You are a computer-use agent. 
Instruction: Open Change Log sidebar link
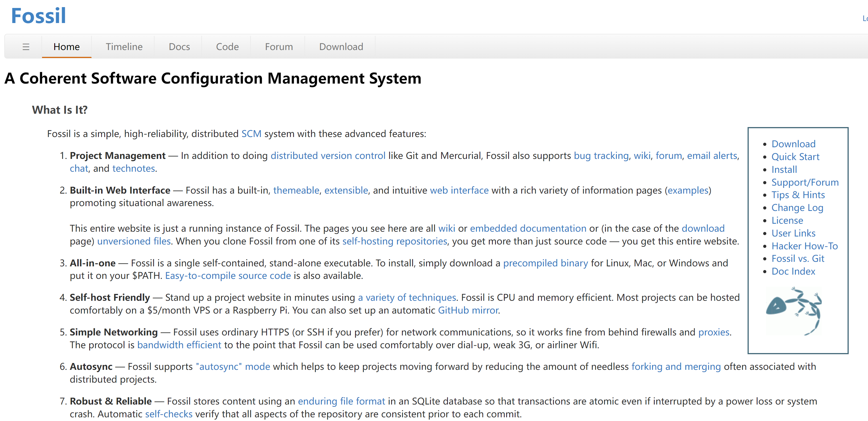click(x=797, y=208)
